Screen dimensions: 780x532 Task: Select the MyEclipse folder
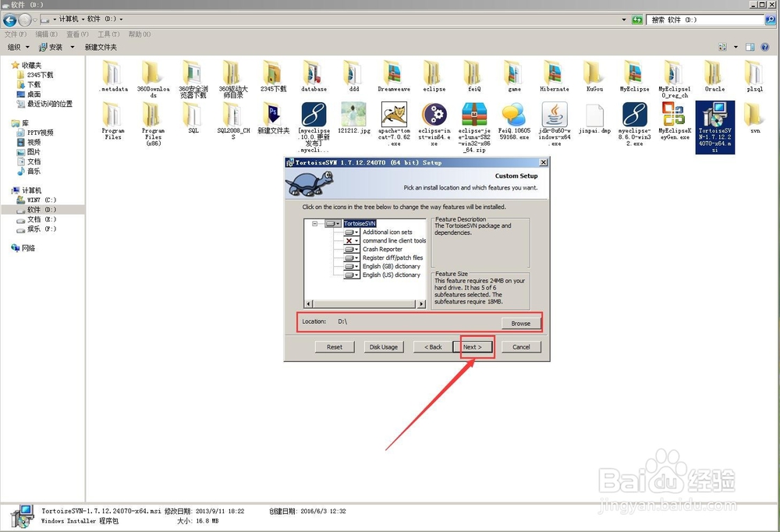(x=634, y=76)
